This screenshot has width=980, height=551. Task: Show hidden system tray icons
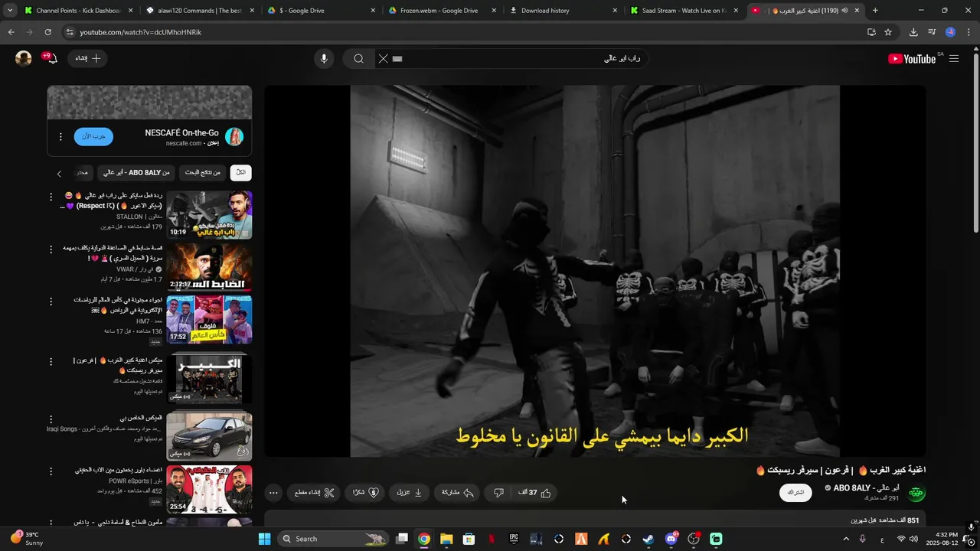[846, 539]
